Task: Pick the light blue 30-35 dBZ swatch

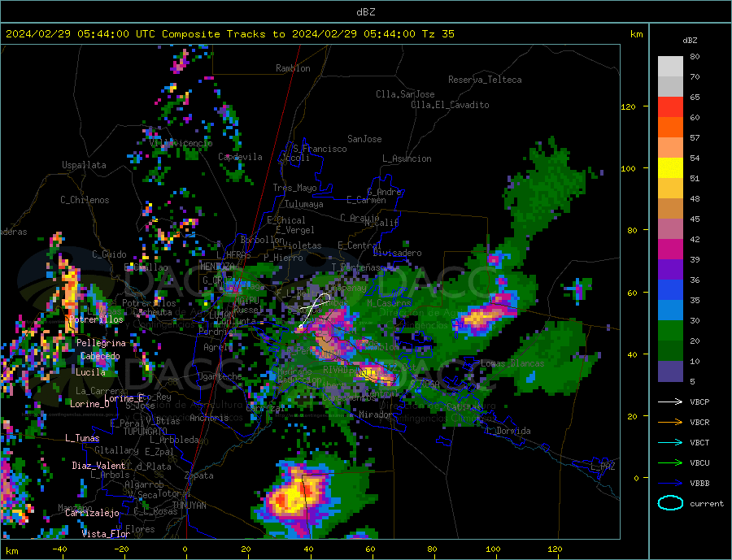Action: (x=670, y=310)
